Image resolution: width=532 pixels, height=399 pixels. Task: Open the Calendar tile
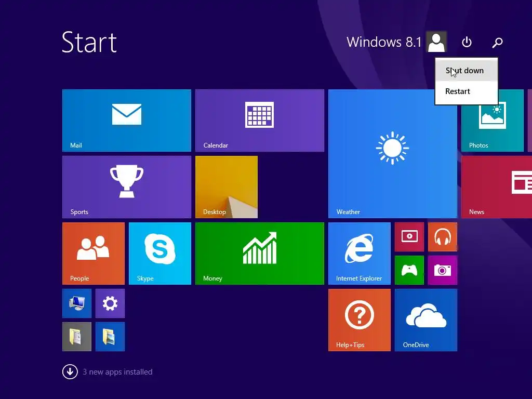coord(260,121)
